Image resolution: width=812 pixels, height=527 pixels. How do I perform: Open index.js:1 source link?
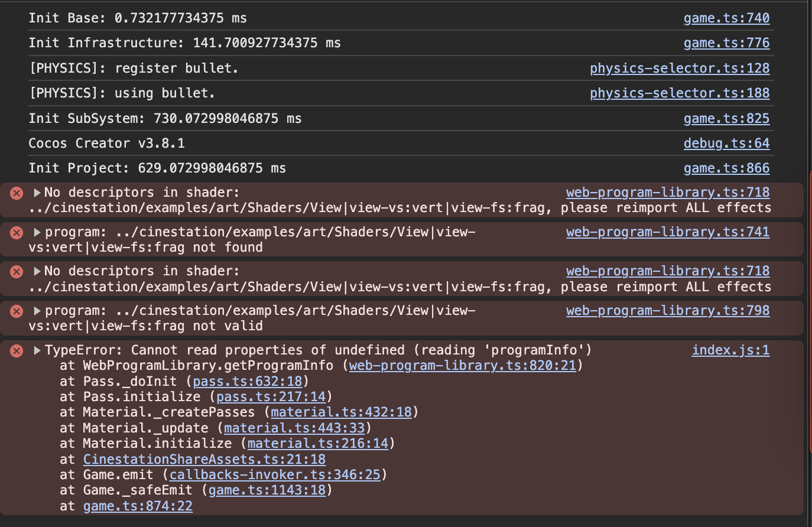click(x=730, y=350)
